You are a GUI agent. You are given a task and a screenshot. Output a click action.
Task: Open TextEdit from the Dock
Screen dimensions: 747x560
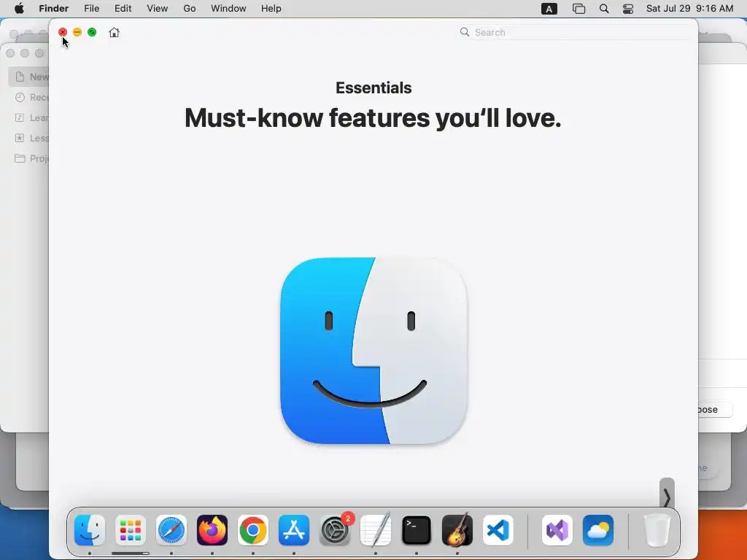(x=376, y=530)
